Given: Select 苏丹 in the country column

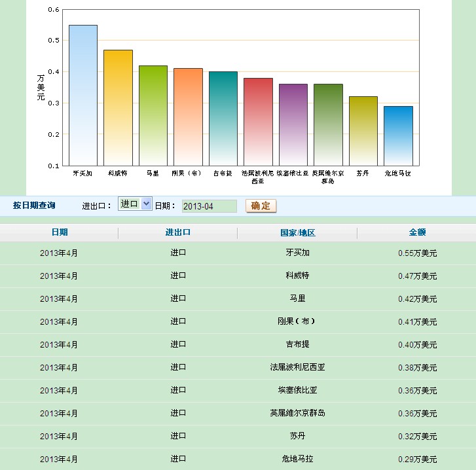Looking at the screenshot, I should [x=297, y=436].
